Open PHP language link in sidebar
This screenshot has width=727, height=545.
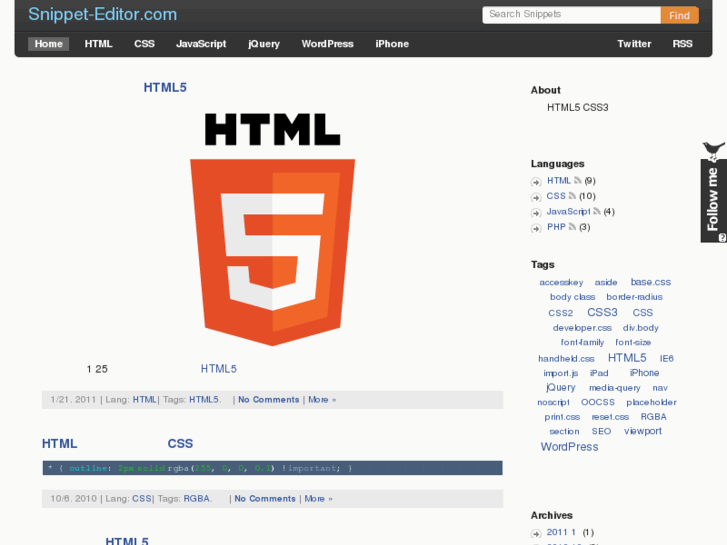coord(556,227)
